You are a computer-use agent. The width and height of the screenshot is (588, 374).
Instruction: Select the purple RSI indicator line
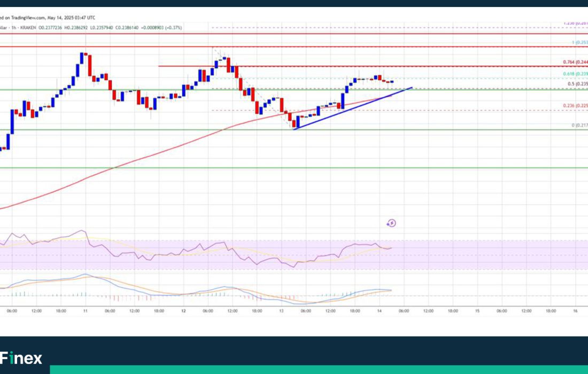tap(214, 247)
